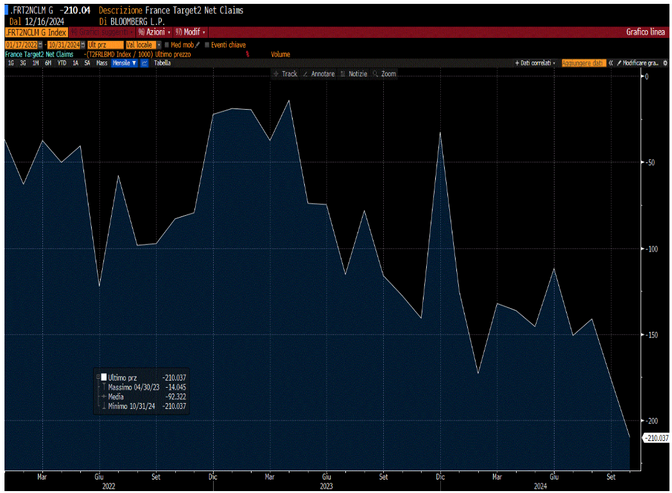This screenshot has width=672, height=493.
Task: Open the Dati correlati menu
Action: [x=536, y=62]
